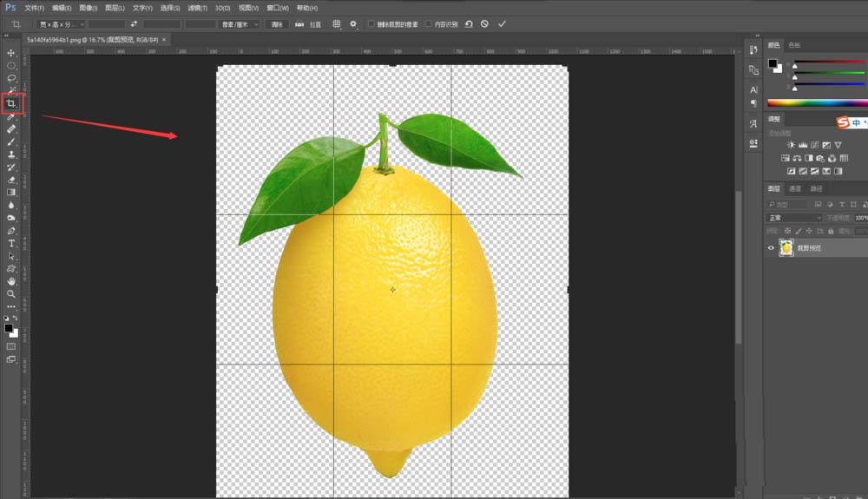Select the Move tool

[x=11, y=53]
